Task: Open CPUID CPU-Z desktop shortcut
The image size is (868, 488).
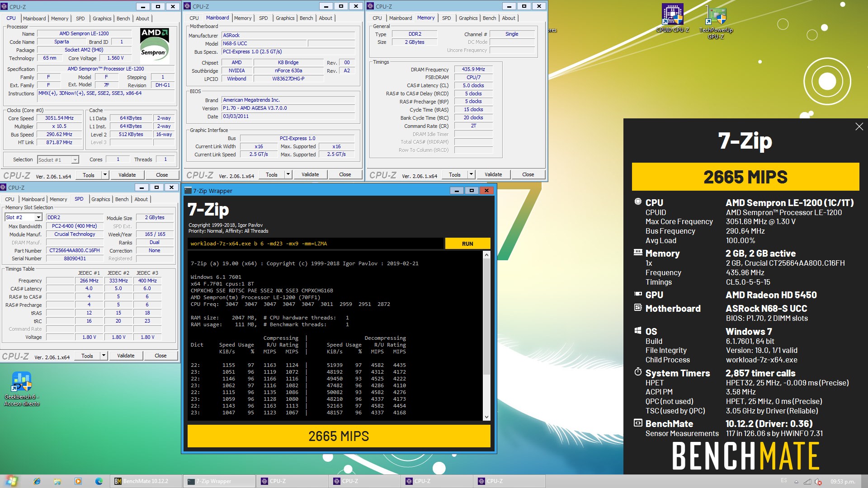Action: point(672,18)
